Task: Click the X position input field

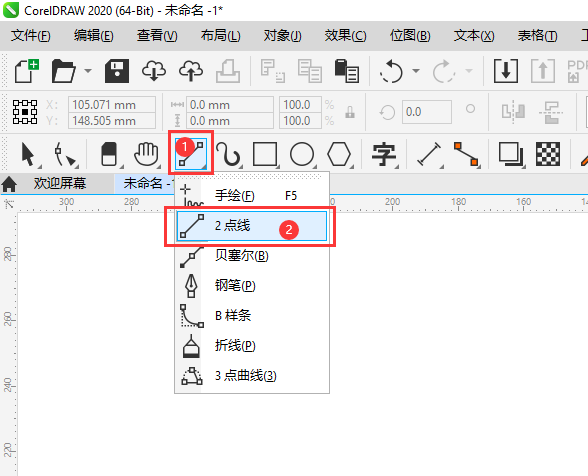Action: [112, 105]
